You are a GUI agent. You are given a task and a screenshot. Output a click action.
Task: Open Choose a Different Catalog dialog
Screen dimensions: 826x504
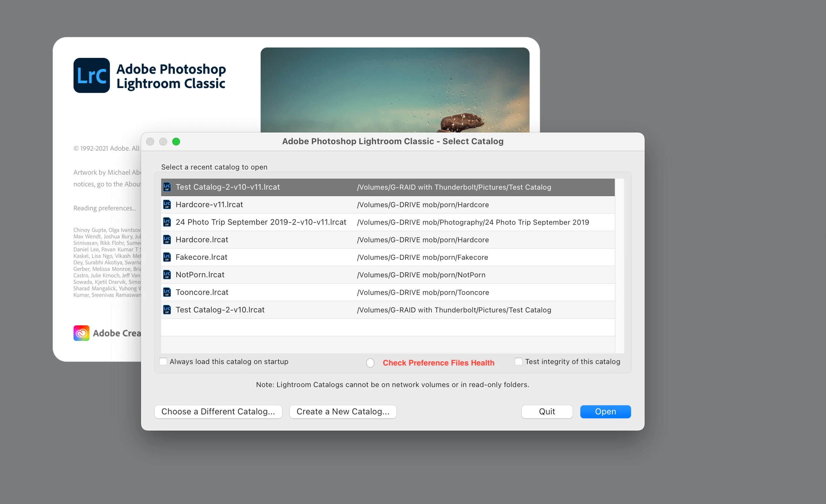click(x=218, y=411)
